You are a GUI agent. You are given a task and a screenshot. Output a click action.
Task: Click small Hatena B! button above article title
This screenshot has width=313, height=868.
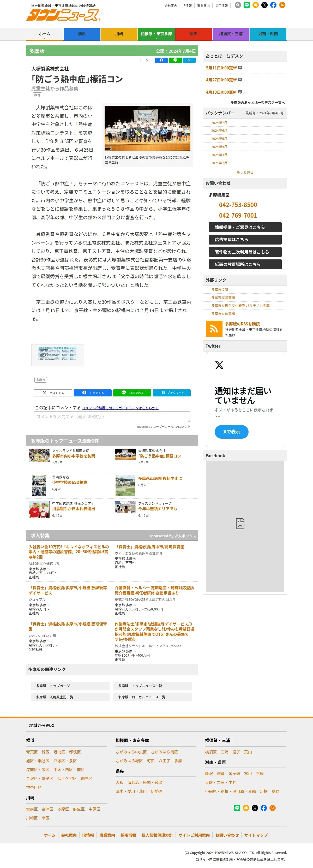click(x=189, y=60)
